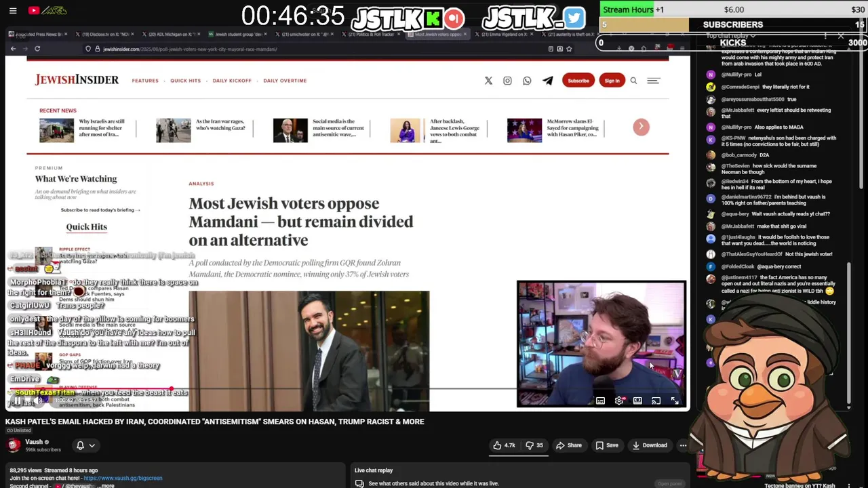Share this video

click(x=569, y=445)
